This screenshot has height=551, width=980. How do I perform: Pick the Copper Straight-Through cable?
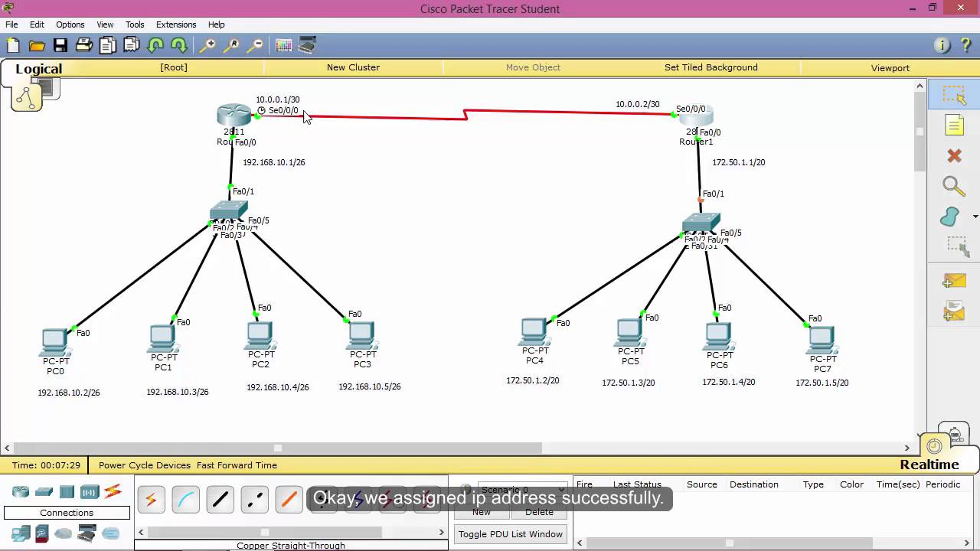point(220,500)
